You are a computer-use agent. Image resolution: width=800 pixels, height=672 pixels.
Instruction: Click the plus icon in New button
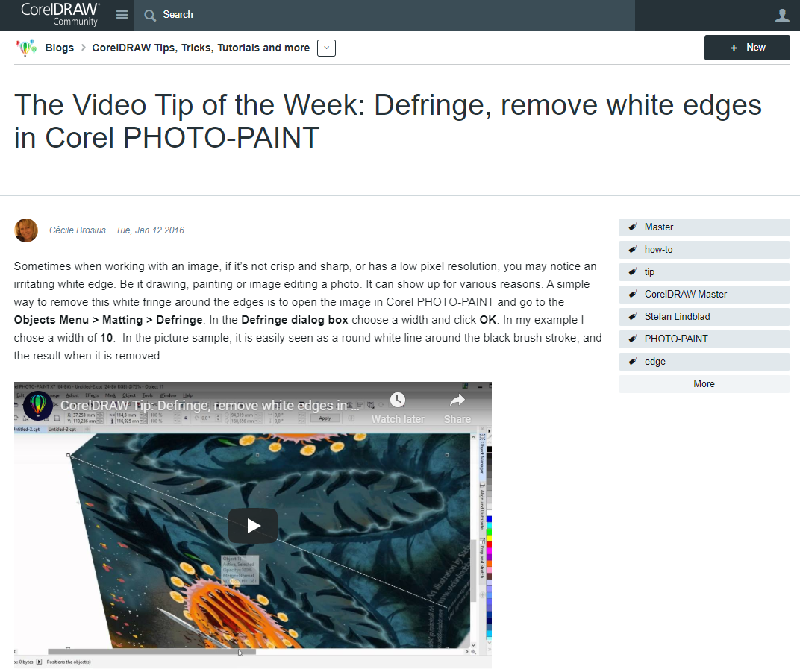(734, 48)
